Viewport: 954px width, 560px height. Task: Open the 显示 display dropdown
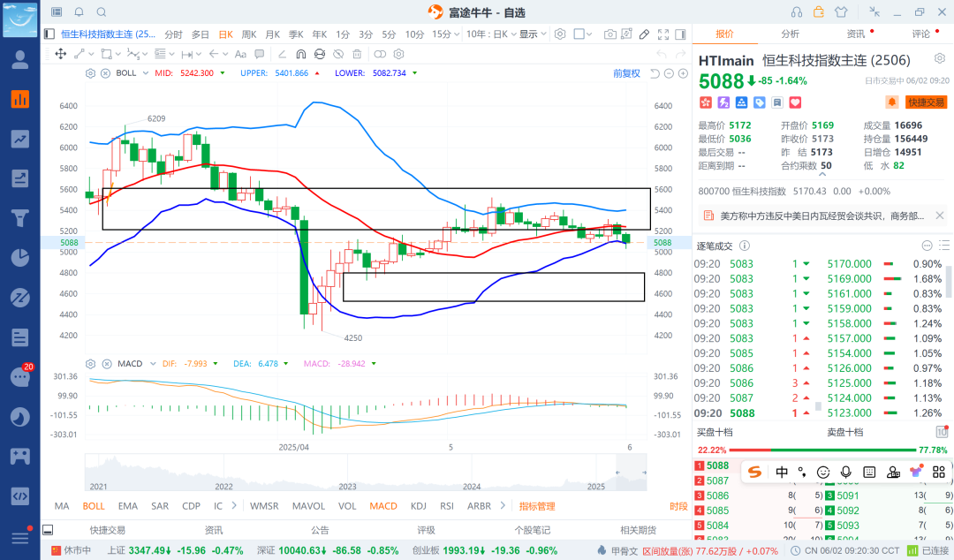coord(533,34)
